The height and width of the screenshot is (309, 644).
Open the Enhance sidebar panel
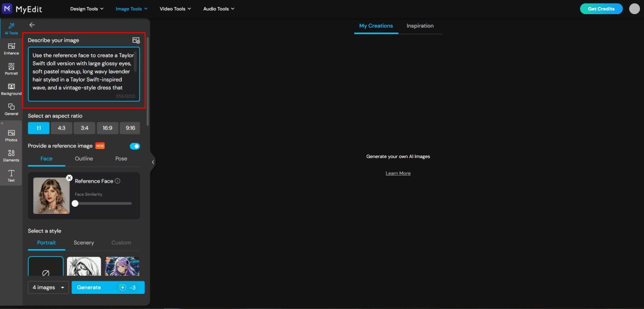point(11,48)
